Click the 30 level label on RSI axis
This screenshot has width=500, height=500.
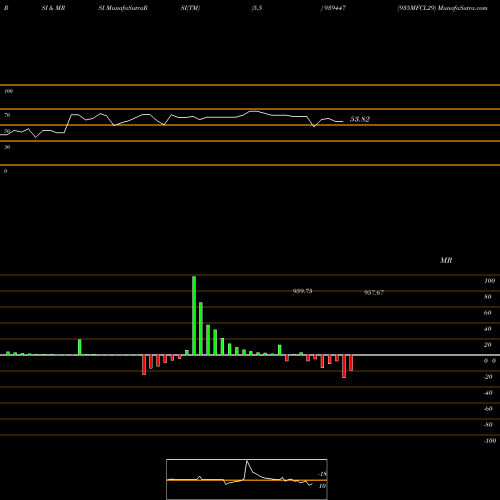[7, 147]
